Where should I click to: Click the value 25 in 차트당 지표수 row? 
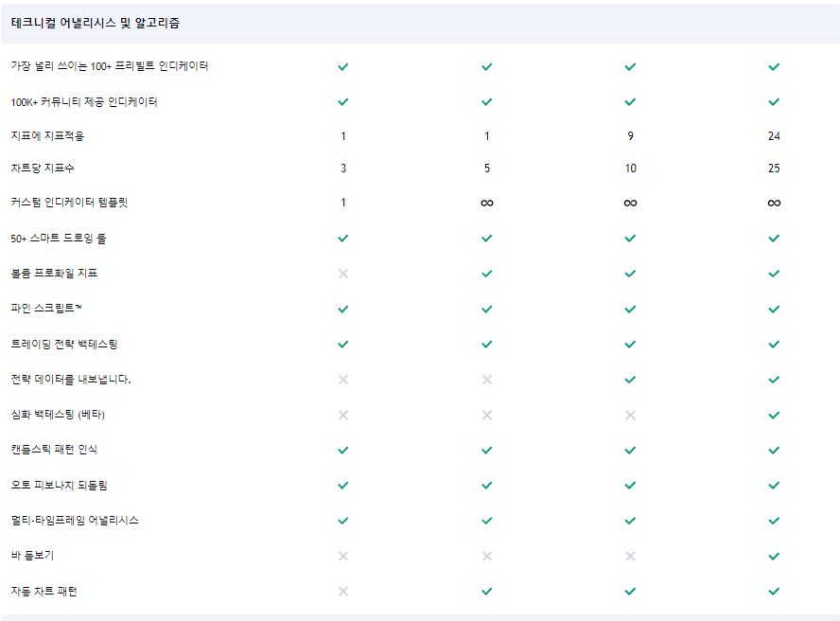point(774,169)
